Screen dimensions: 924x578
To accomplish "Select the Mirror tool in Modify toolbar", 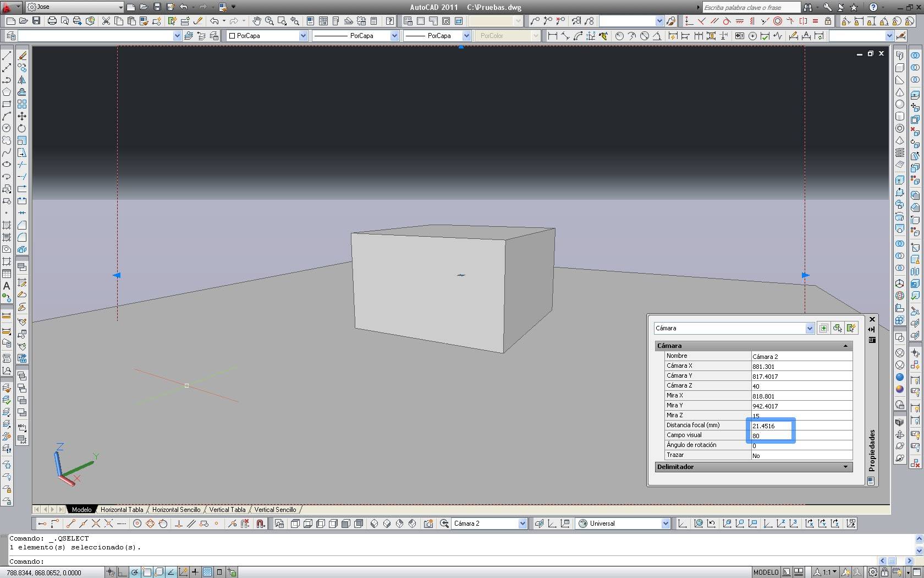I will (x=22, y=80).
